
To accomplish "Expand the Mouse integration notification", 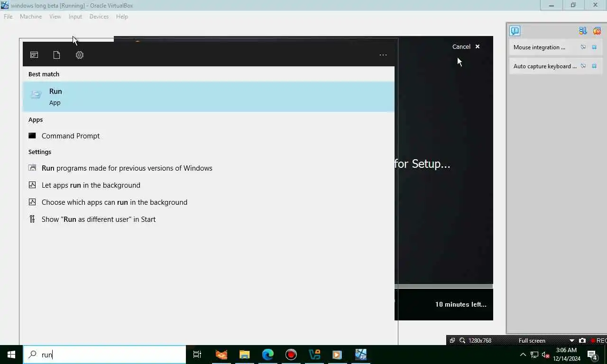I will point(539,47).
